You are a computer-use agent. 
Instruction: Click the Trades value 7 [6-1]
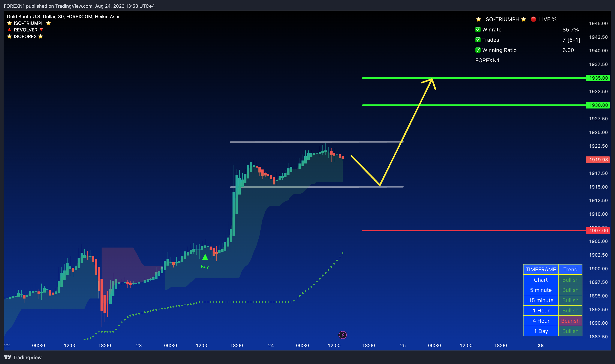pyautogui.click(x=571, y=40)
